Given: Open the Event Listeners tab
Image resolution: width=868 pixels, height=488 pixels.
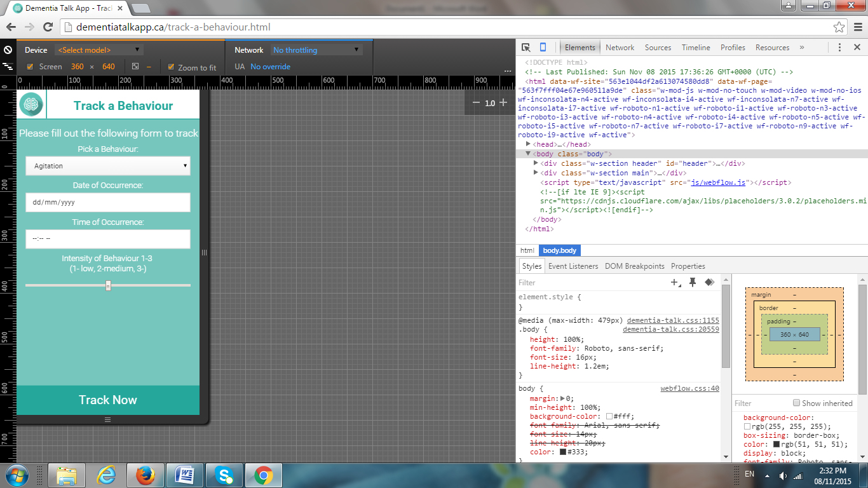Looking at the screenshot, I should [x=573, y=266].
